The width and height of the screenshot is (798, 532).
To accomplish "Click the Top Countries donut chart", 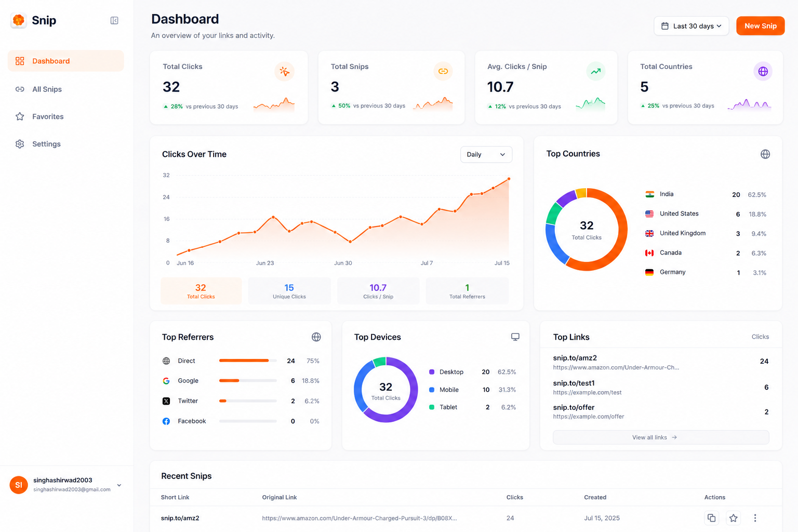I will (x=587, y=229).
